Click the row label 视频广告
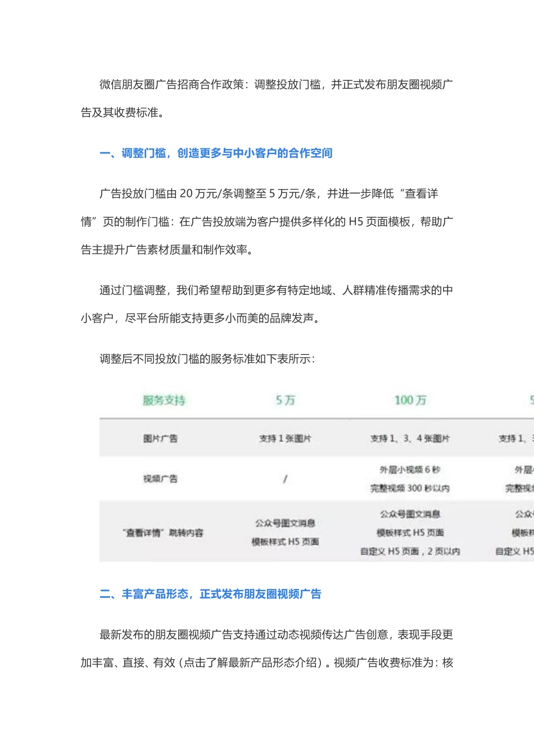The height and width of the screenshot is (756, 534). (160, 479)
